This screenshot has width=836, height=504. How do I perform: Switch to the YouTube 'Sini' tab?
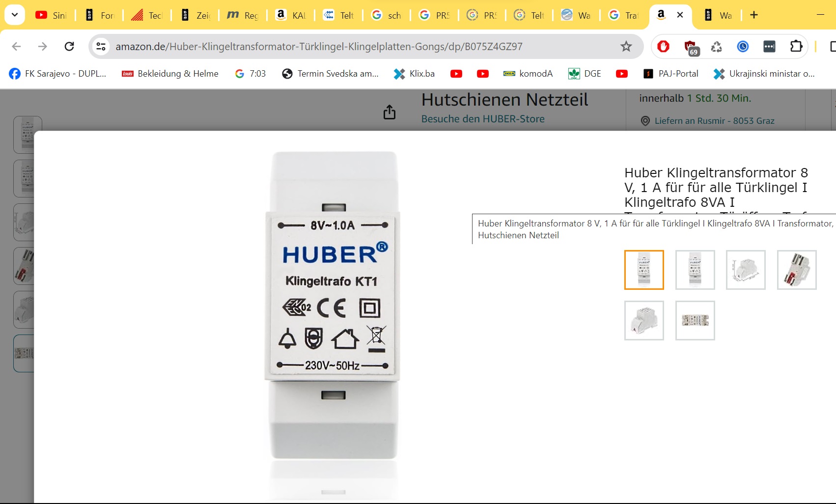tap(51, 15)
